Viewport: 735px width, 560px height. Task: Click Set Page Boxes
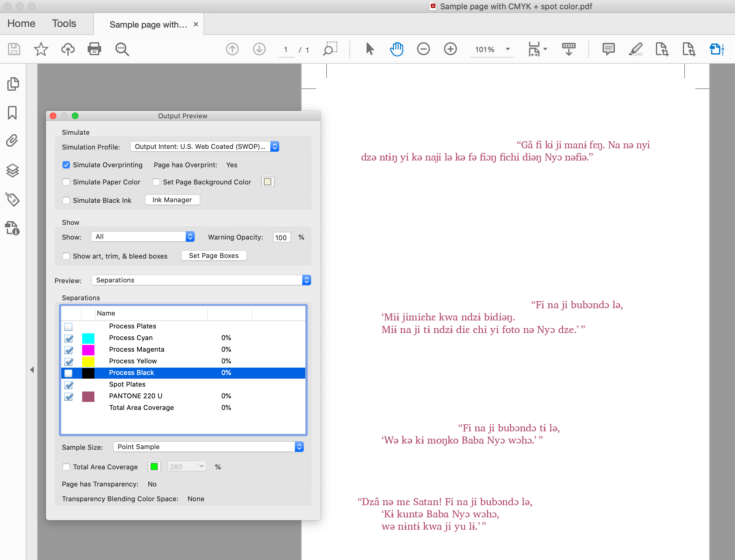pyautogui.click(x=213, y=255)
